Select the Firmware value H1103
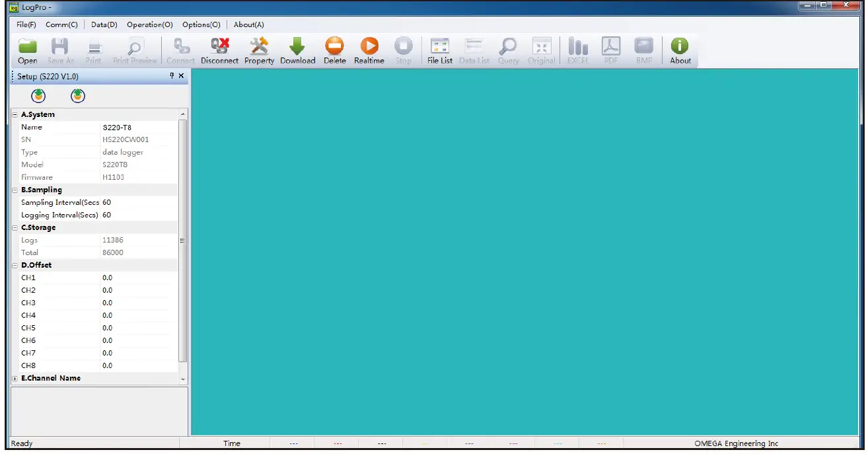 tap(113, 178)
